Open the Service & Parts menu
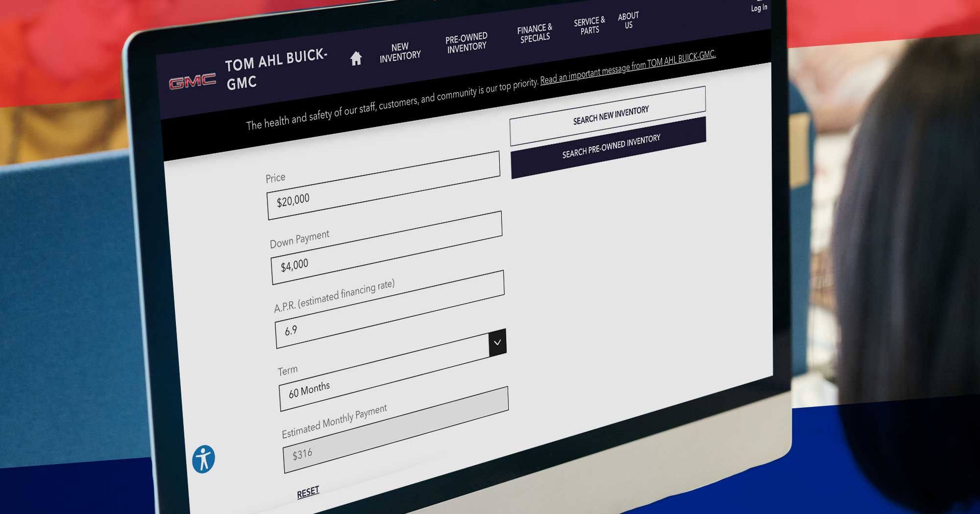 (x=589, y=26)
